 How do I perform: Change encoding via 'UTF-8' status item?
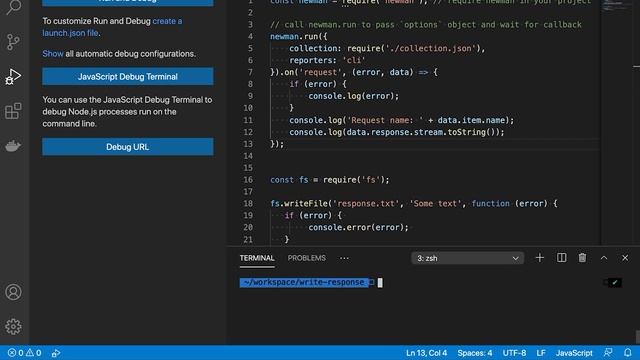click(x=514, y=353)
